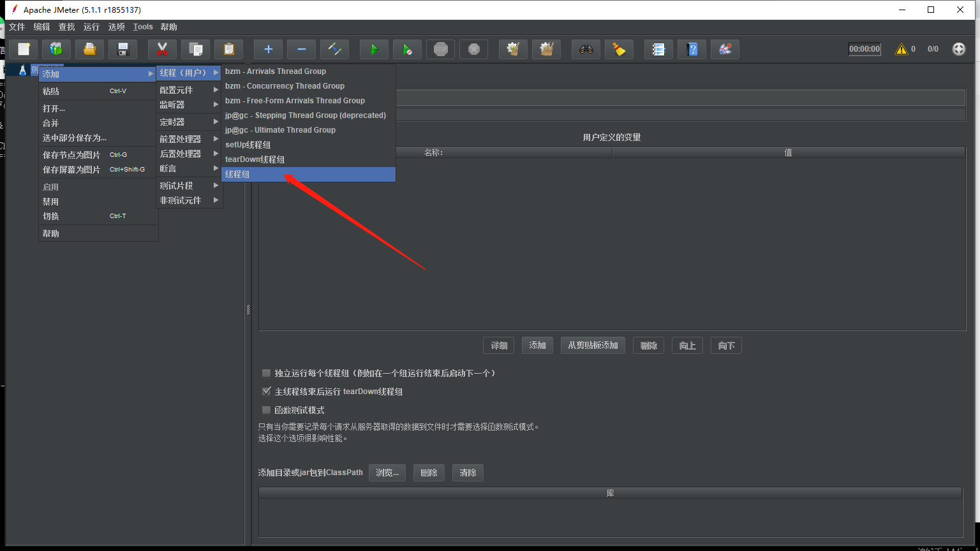Open the 文件 menu
Viewport: 980px width, 551px height.
[x=17, y=27]
